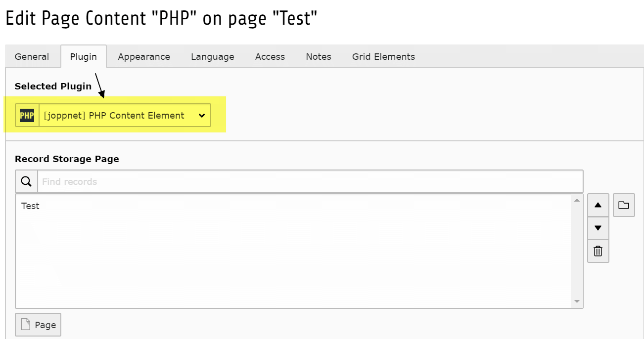Click the PHP plugin icon
Image resolution: width=644 pixels, height=339 pixels.
(x=27, y=116)
